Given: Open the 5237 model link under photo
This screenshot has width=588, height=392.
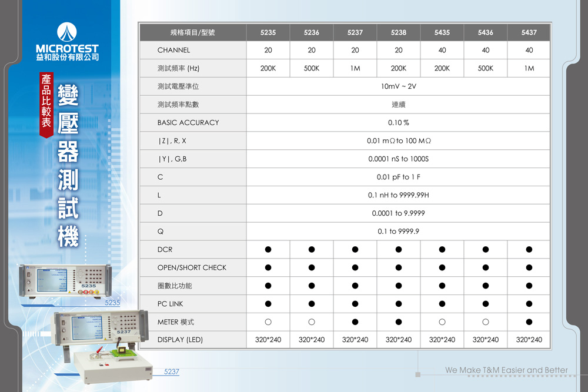Looking at the screenshot, I should click(x=171, y=372).
